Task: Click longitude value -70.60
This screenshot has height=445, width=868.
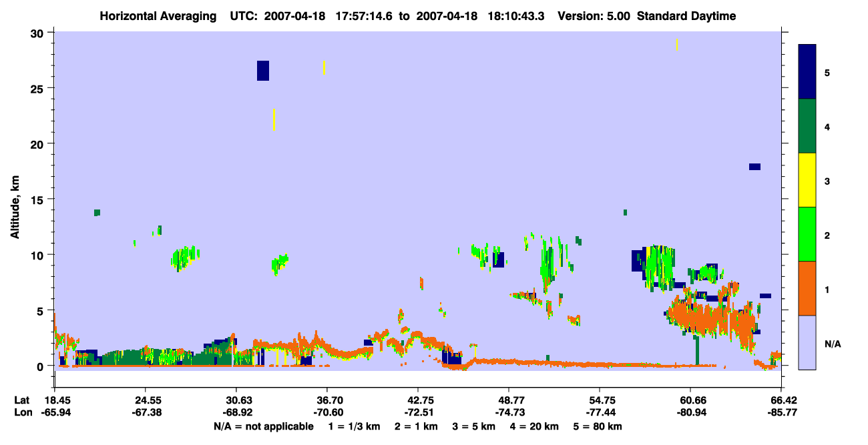Action: coord(327,412)
